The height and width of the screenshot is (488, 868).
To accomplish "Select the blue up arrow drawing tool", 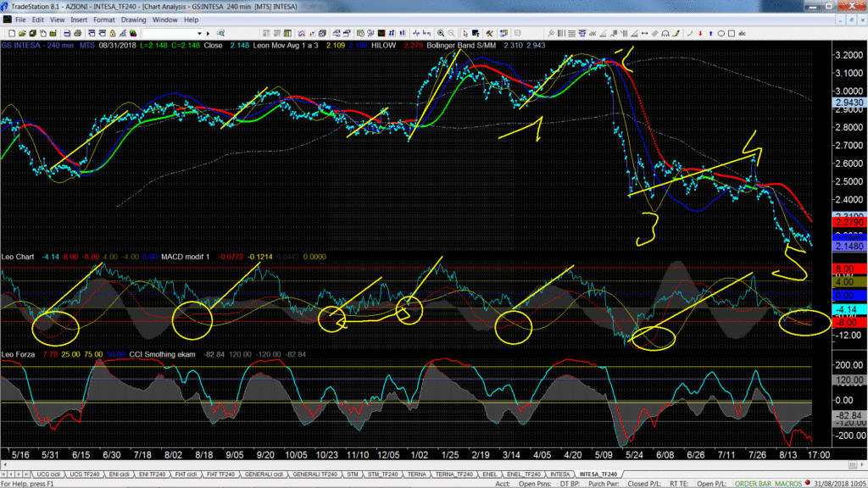I will [x=711, y=33].
